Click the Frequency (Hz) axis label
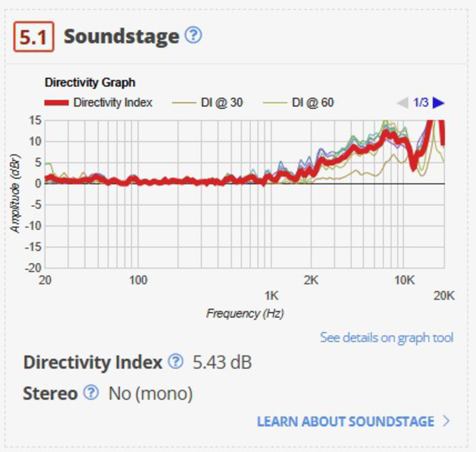476x452 pixels. click(245, 314)
